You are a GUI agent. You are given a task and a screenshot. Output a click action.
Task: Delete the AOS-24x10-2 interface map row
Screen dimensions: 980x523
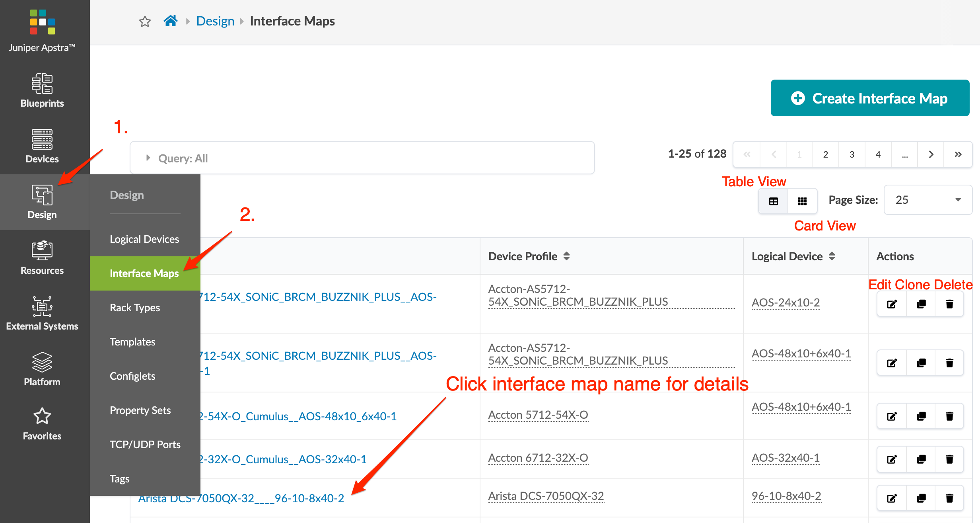pos(949,304)
